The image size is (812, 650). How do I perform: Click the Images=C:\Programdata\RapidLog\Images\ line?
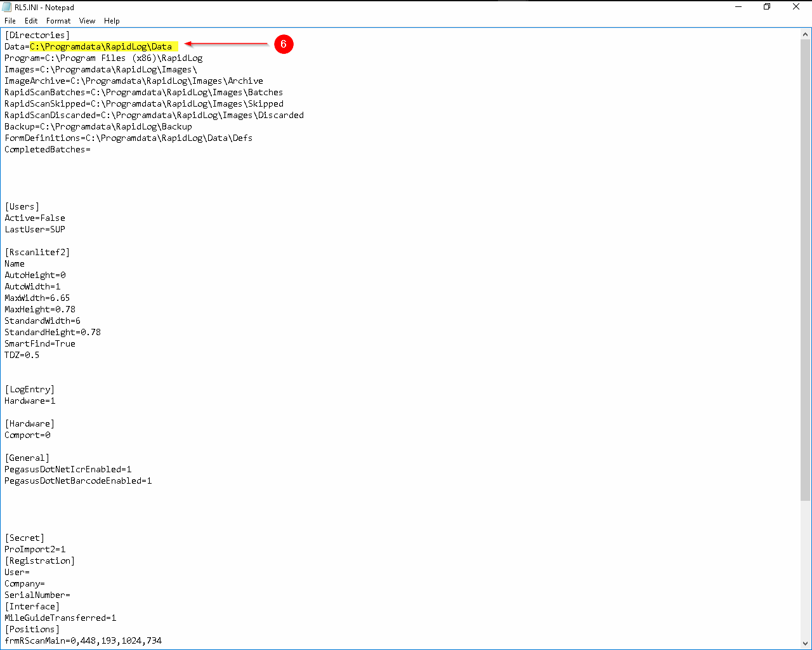point(101,69)
